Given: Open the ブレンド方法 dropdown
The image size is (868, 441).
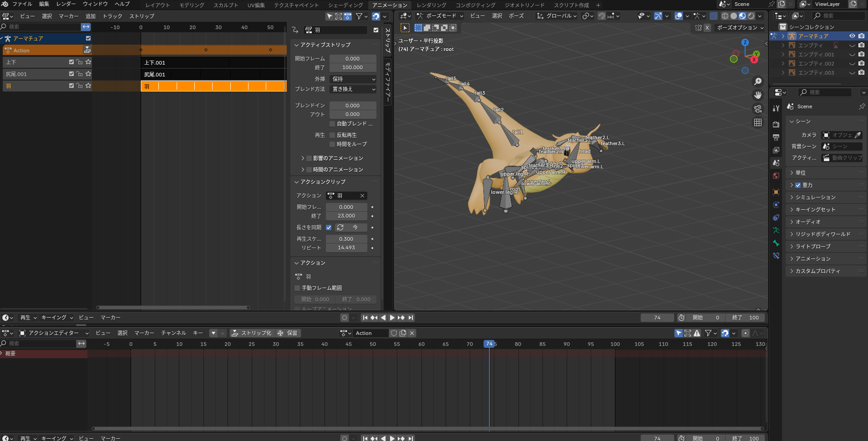Looking at the screenshot, I should 353,89.
